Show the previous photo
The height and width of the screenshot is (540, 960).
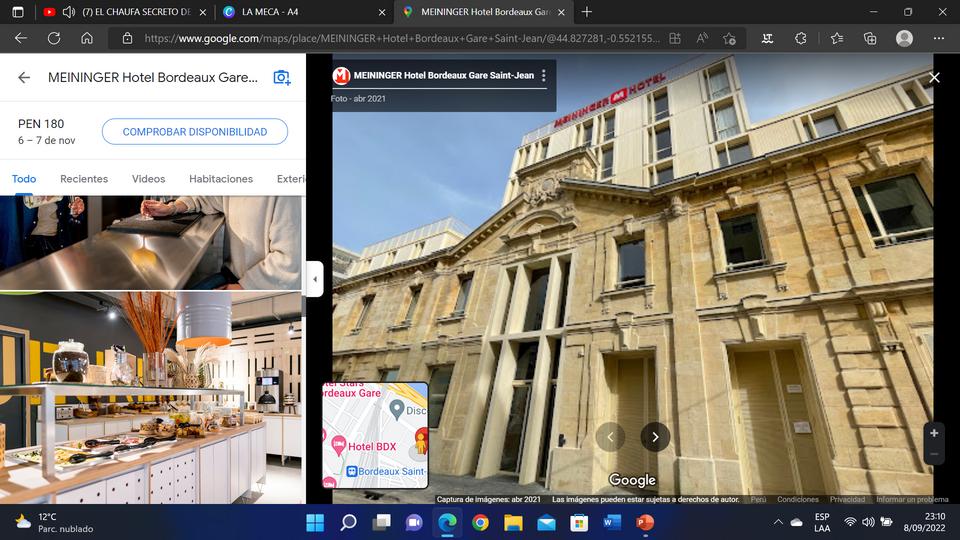[610, 437]
